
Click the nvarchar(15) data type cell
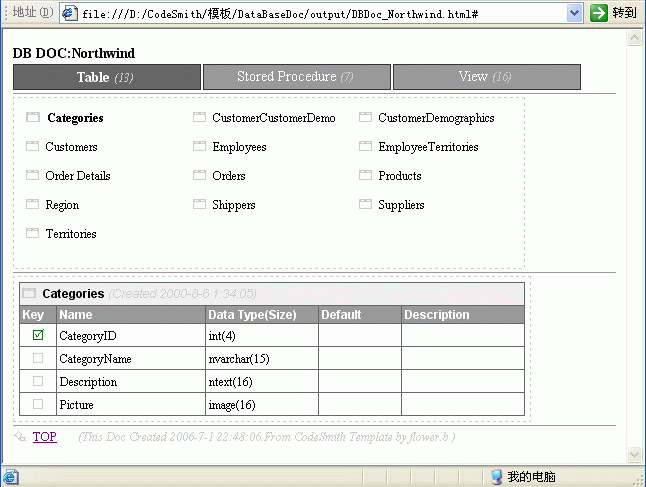[x=262, y=358]
